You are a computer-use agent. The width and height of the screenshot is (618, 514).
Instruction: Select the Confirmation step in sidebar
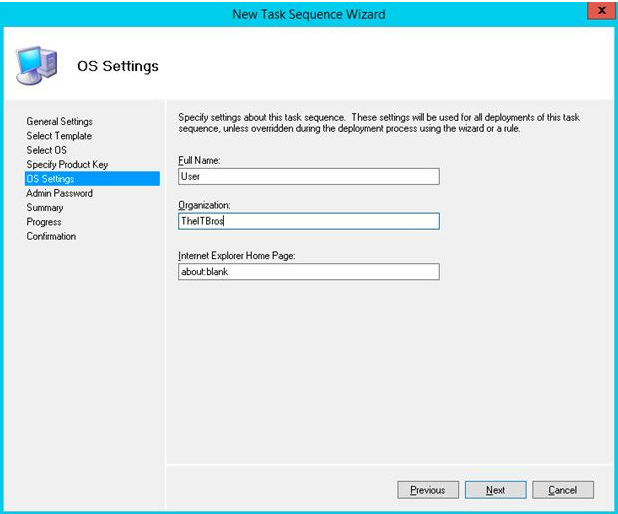point(51,236)
